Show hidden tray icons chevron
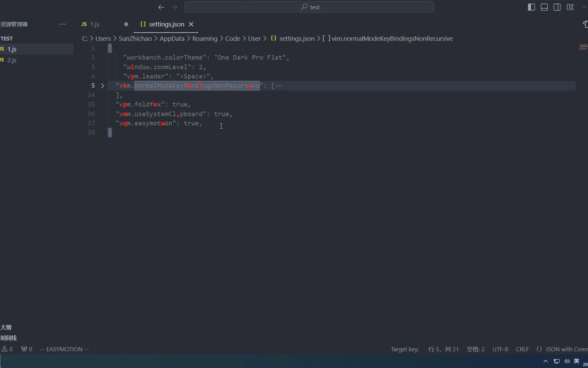Viewport: 588px width, 368px height. click(x=545, y=361)
